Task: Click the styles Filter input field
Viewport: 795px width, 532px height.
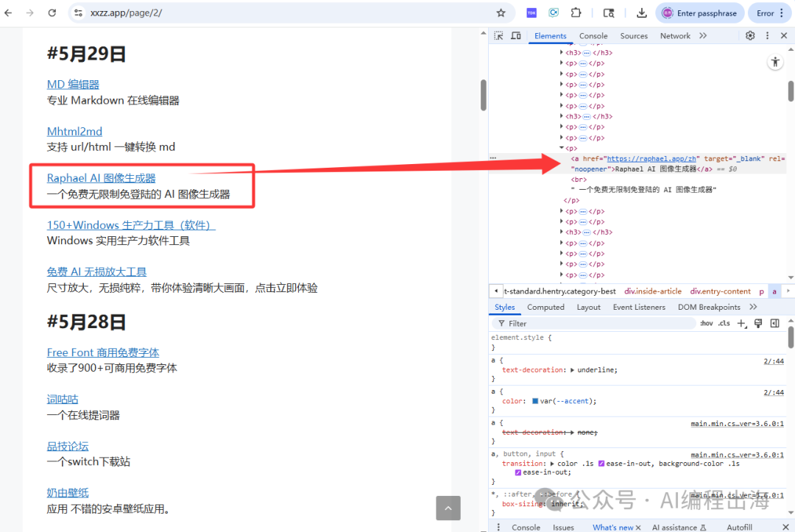Action: [596, 324]
